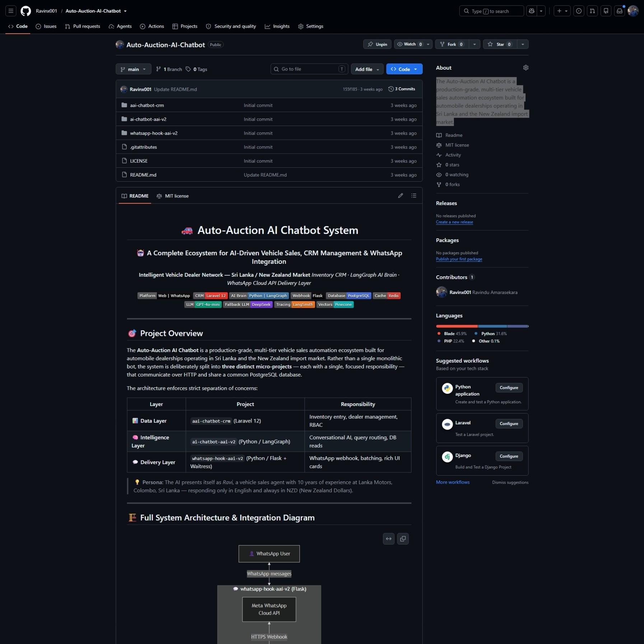
Task: Select the MIT license README tab
Action: [x=173, y=196]
